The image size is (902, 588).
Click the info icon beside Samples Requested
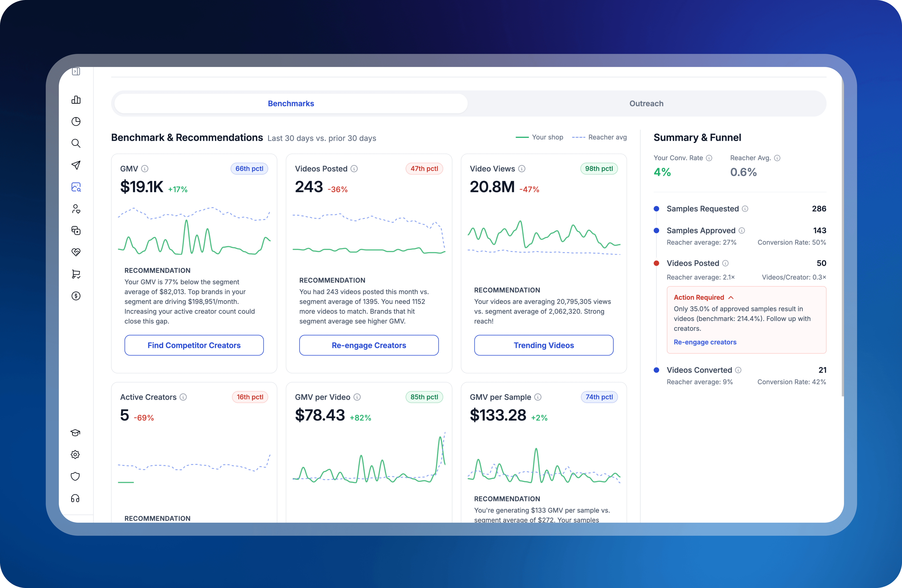point(745,209)
